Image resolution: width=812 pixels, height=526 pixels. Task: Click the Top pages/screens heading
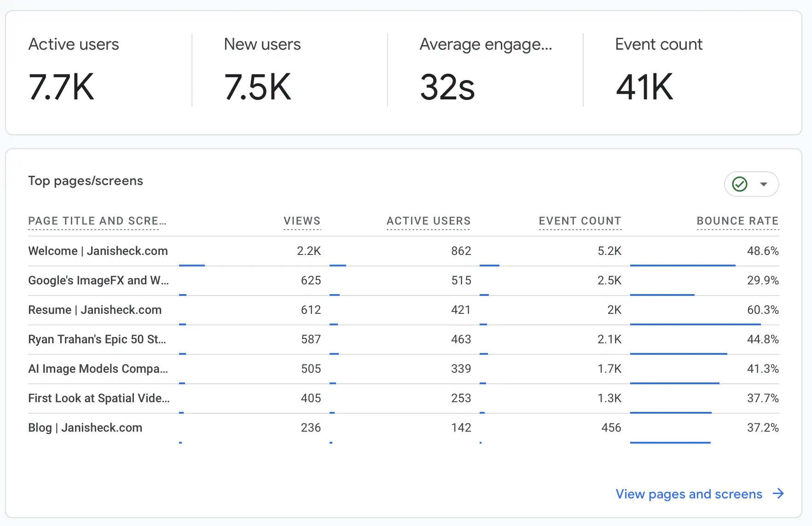point(86,180)
